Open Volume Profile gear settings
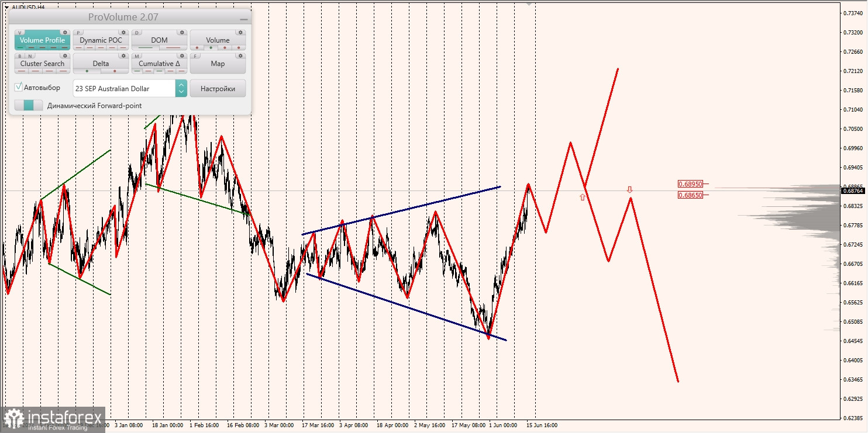Screen dimensions: 868x433 point(65,33)
